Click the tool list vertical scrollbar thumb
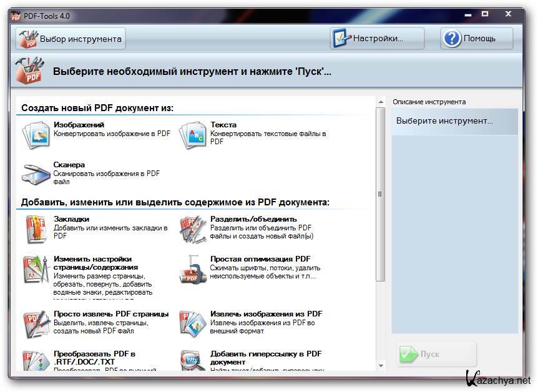The width and height of the screenshot is (538, 392). coord(380,194)
